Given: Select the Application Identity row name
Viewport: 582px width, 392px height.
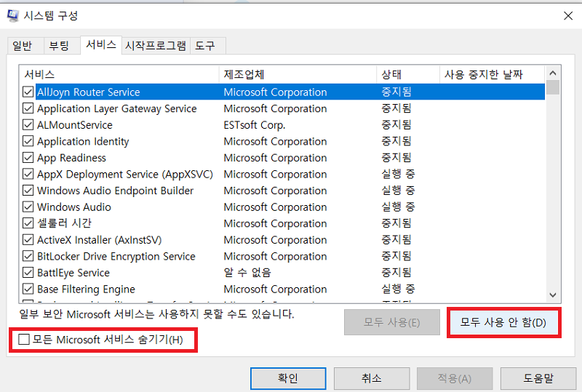Looking at the screenshot, I should click(x=83, y=141).
